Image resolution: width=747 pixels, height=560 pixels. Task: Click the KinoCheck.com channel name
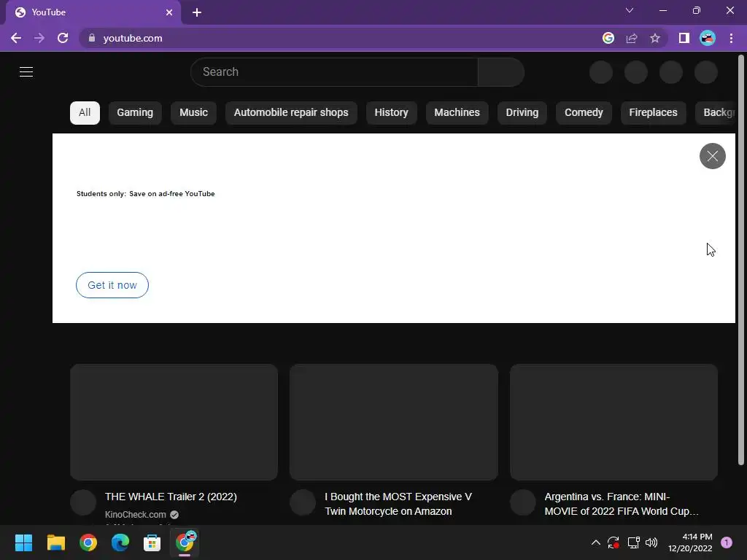(x=135, y=515)
